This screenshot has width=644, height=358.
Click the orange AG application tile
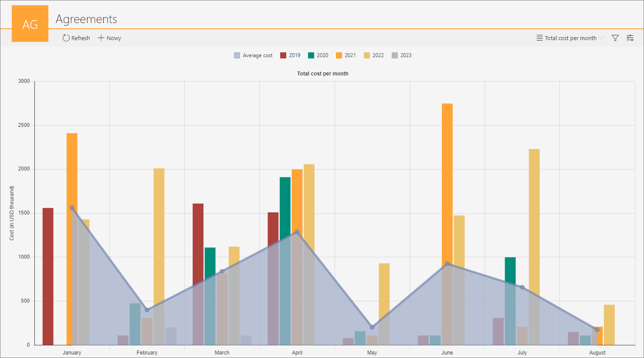tap(30, 24)
